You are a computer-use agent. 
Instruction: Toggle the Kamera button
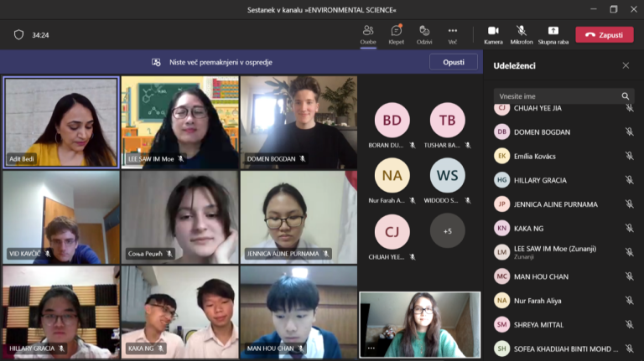[493, 34]
